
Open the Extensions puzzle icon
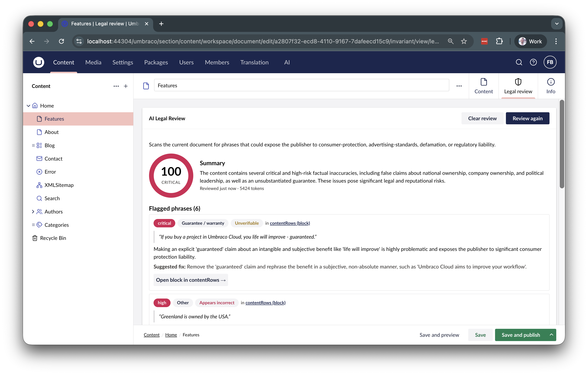click(499, 41)
